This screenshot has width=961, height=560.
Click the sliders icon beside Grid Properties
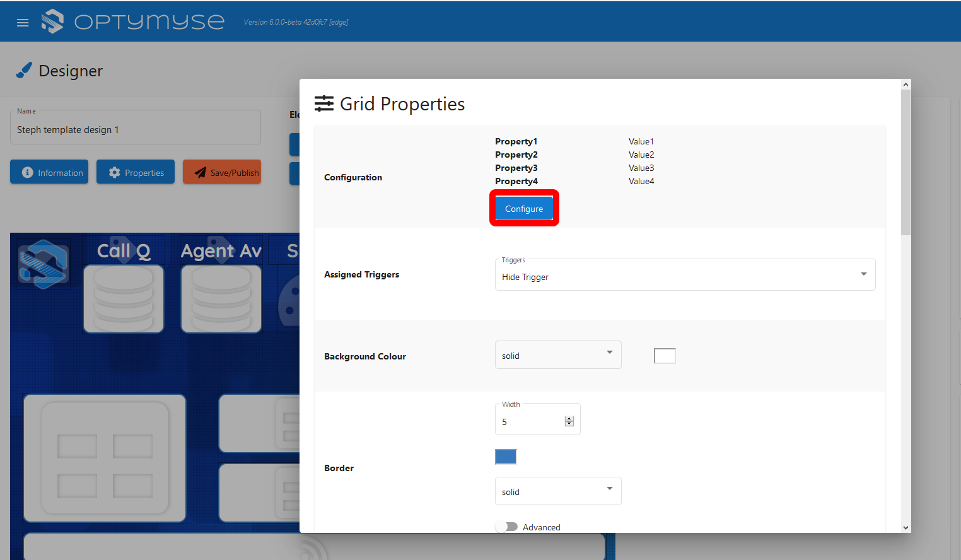pyautogui.click(x=323, y=103)
